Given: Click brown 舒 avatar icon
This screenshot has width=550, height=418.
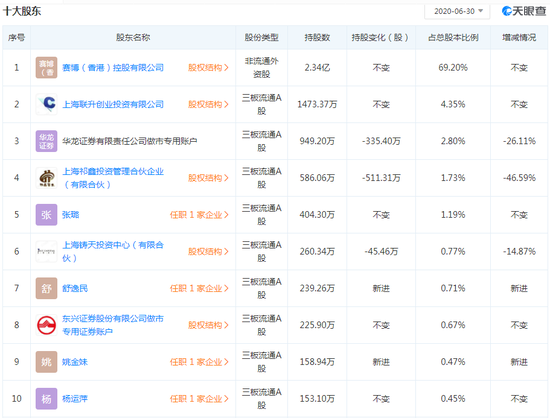Looking at the screenshot, I should coord(46,288).
